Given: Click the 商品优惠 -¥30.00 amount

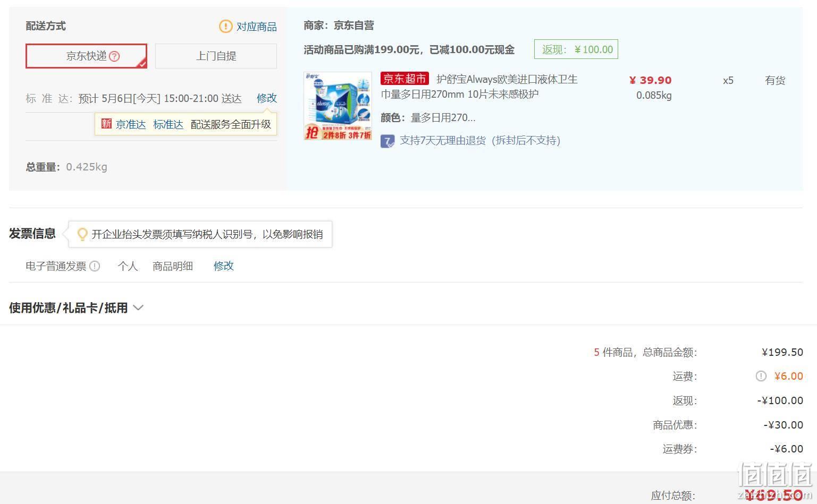Looking at the screenshot, I should click(x=783, y=425).
